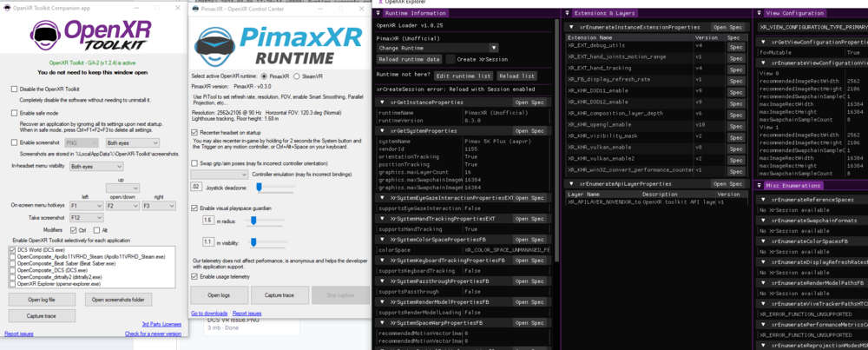Uncheck DCS World (DCS.exe) in the application list

[x=13, y=250]
